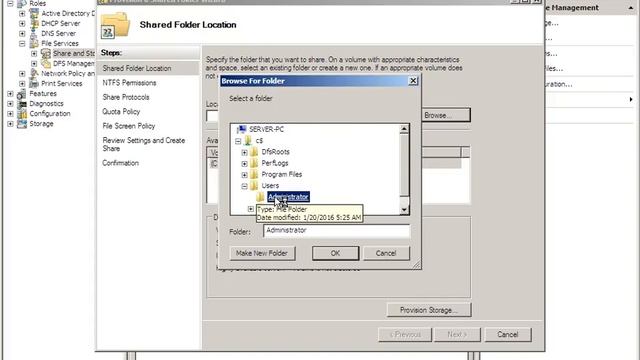Click the Make New Folder button
640x360 pixels.
pyautogui.click(x=262, y=253)
